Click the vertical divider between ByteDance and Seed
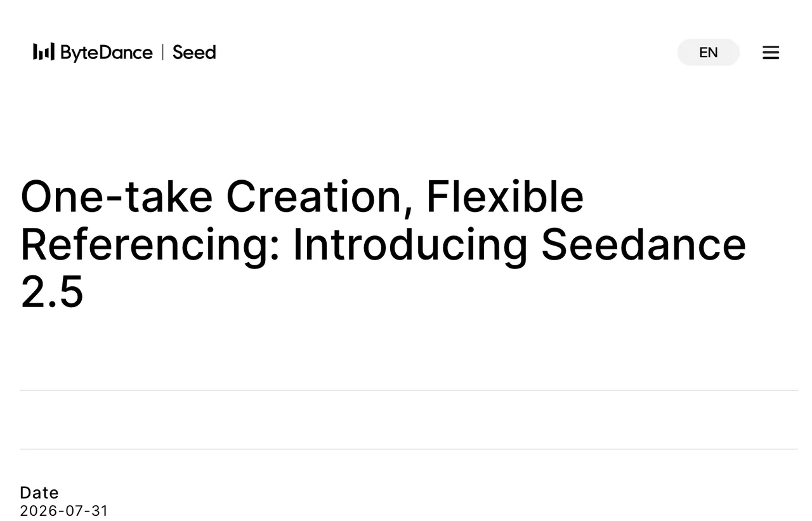 (x=163, y=52)
